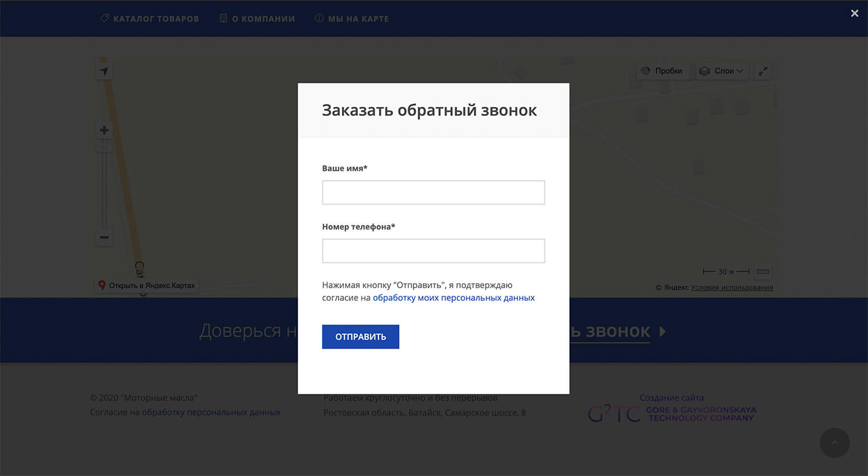Go to Мы на карте section
Screen dimensions: 868x476
pyautogui.click(x=352, y=19)
